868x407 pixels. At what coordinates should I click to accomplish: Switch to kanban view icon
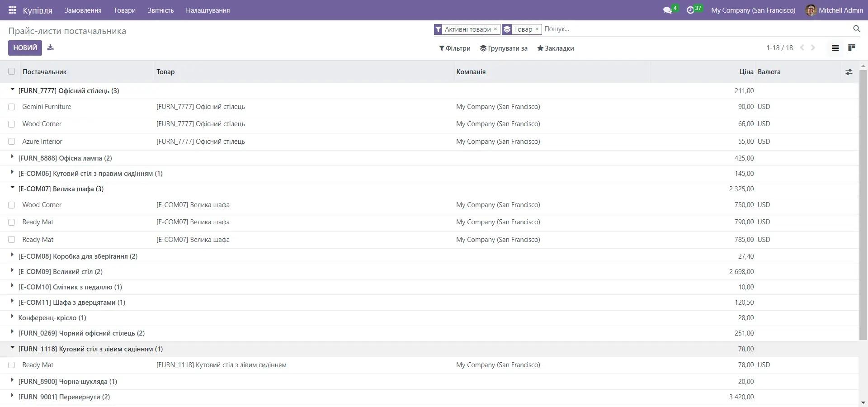pyautogui.click(x=851, y=48)
